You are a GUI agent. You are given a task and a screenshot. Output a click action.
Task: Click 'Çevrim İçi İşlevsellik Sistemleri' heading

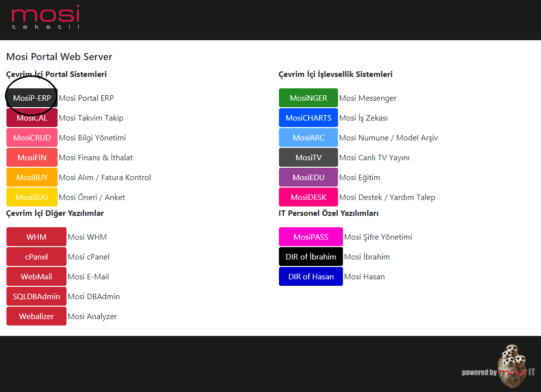pyautogui.click(x=336, y=74)
